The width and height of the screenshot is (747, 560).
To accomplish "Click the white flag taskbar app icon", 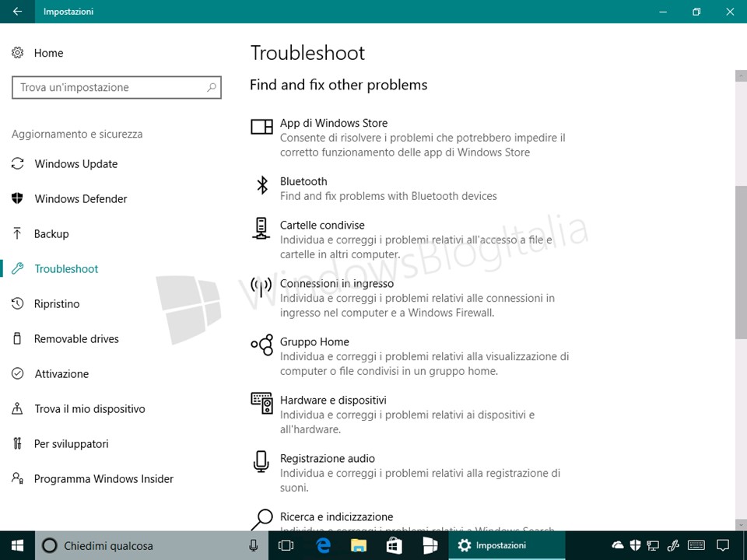I will click(430, 545).
